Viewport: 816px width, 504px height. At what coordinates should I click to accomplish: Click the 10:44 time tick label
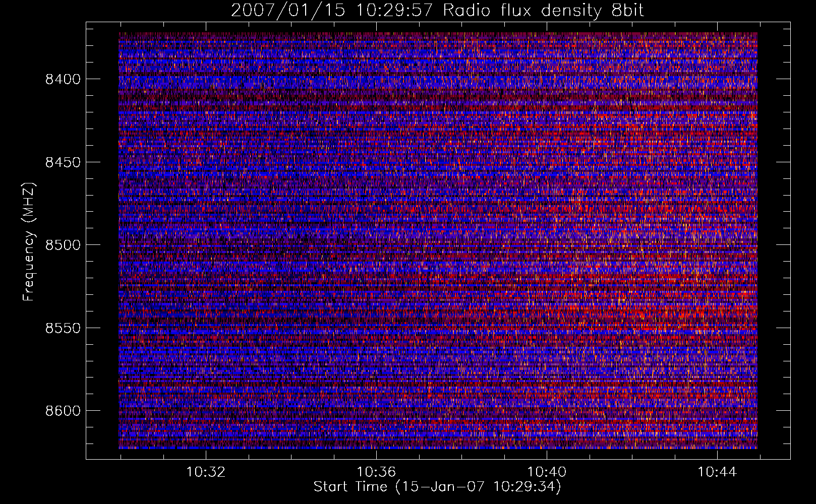[x=717, y=472]
